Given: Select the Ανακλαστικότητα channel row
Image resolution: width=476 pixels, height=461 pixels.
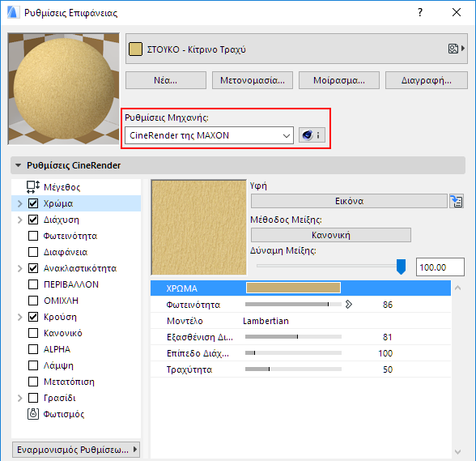Looking at the screenshot, I should pyautogui.click(x=76, y=268).
